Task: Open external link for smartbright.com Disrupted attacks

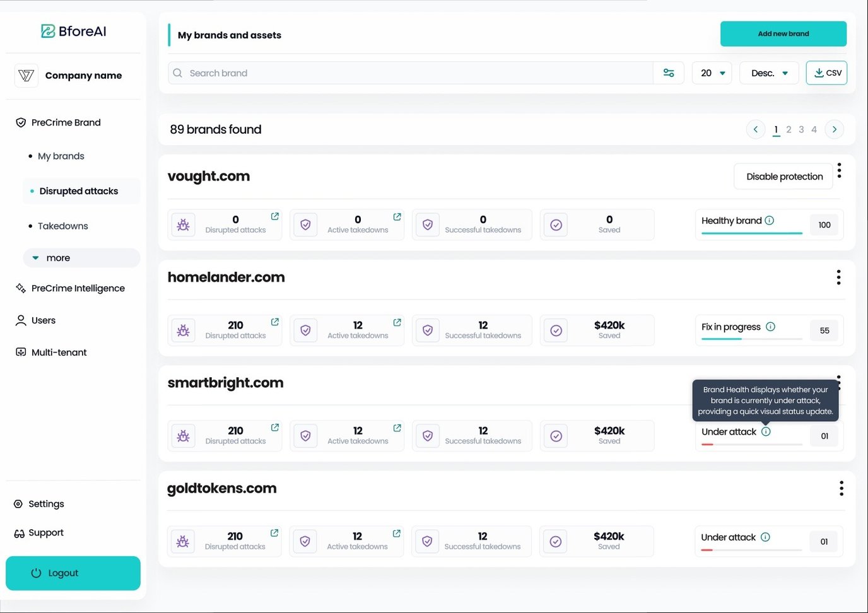Action: click(275, 427)
